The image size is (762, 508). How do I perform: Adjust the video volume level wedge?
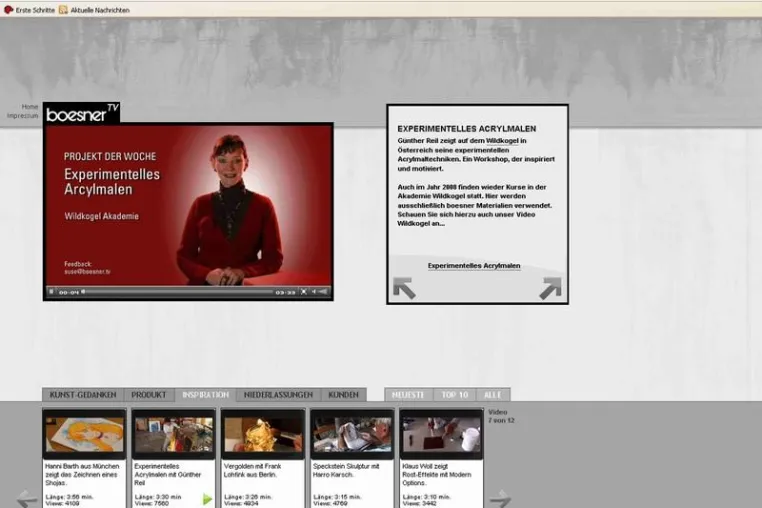coord(323,292)
